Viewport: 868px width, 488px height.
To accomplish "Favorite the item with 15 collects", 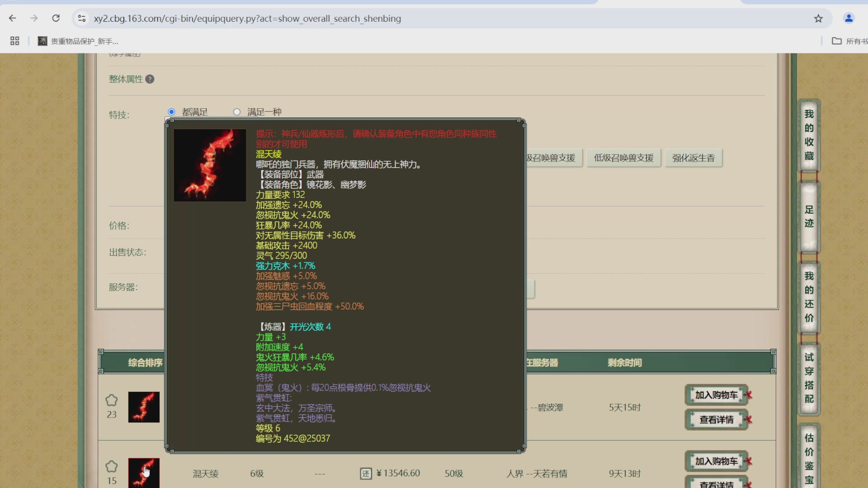I will point(112,466).
